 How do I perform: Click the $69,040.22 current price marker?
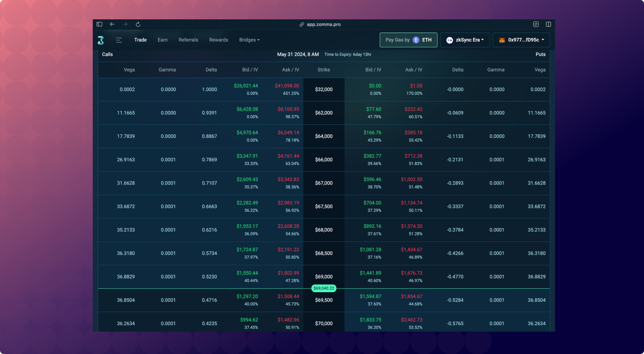coord(324,288)
